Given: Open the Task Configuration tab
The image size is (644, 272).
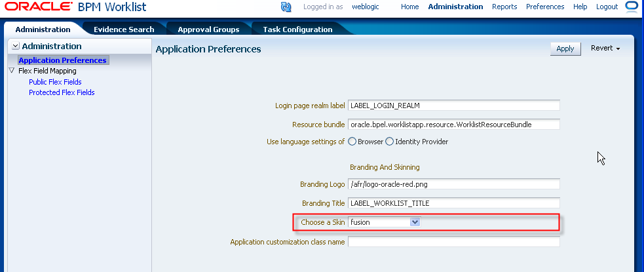Looking at the screenshot, I should point(298,29).
